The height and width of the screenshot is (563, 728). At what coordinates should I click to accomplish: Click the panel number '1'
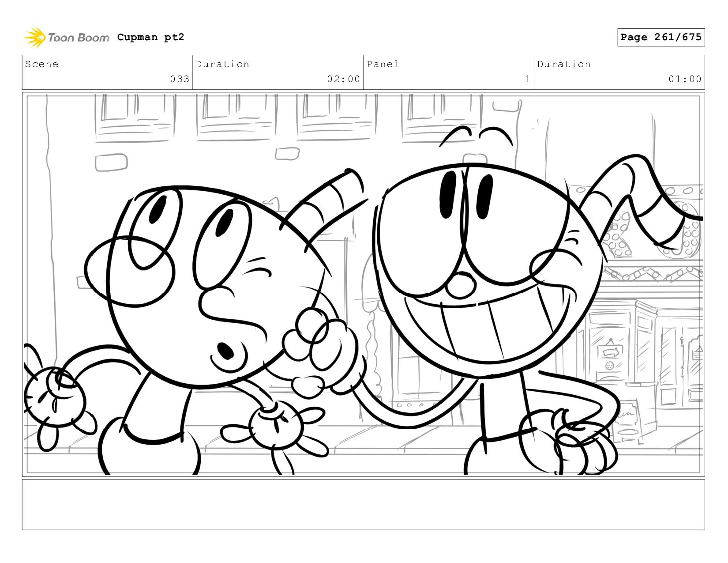tap(528, 79)
